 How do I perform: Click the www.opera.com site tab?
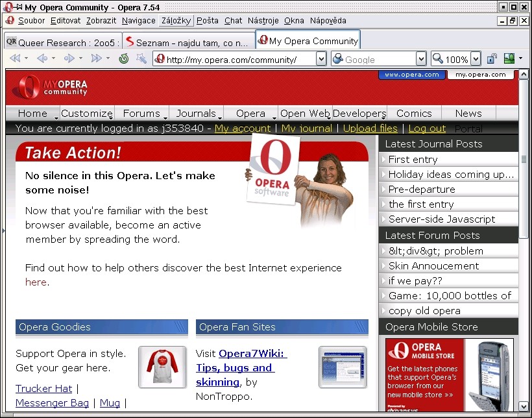[411, 75]
